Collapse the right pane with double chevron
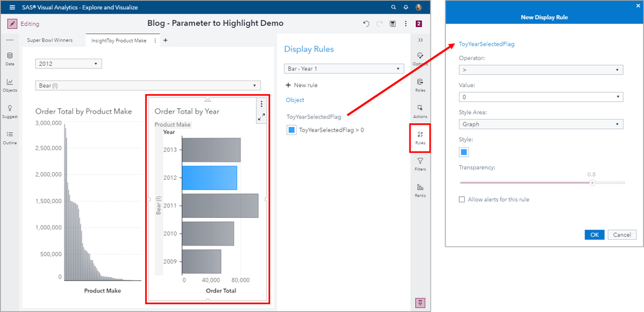 coord(420,40)
